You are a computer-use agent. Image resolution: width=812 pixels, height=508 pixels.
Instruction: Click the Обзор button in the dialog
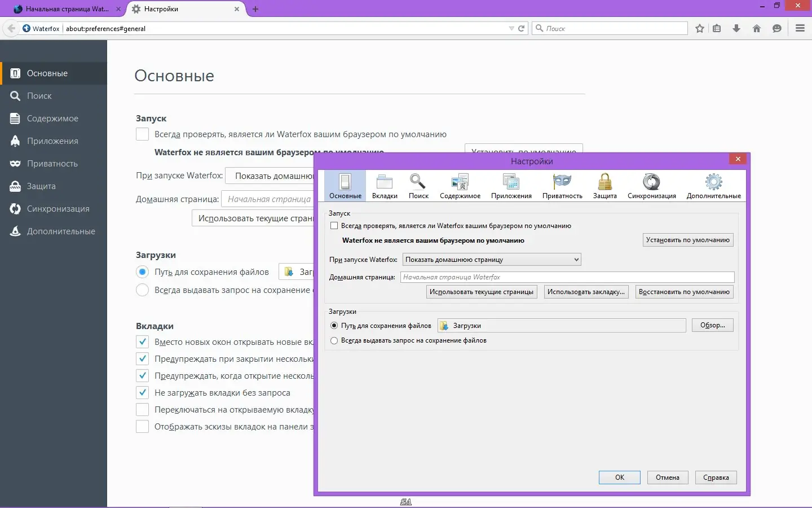(x=713, y=325)
